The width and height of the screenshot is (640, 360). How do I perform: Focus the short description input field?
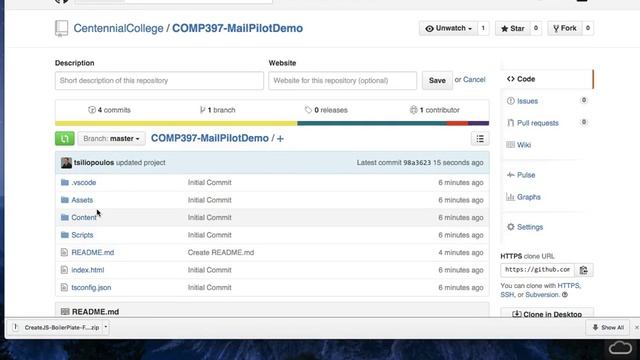point(159,80)
